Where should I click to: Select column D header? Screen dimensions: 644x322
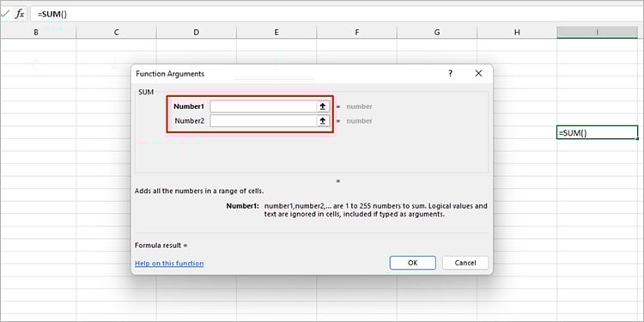197,32
